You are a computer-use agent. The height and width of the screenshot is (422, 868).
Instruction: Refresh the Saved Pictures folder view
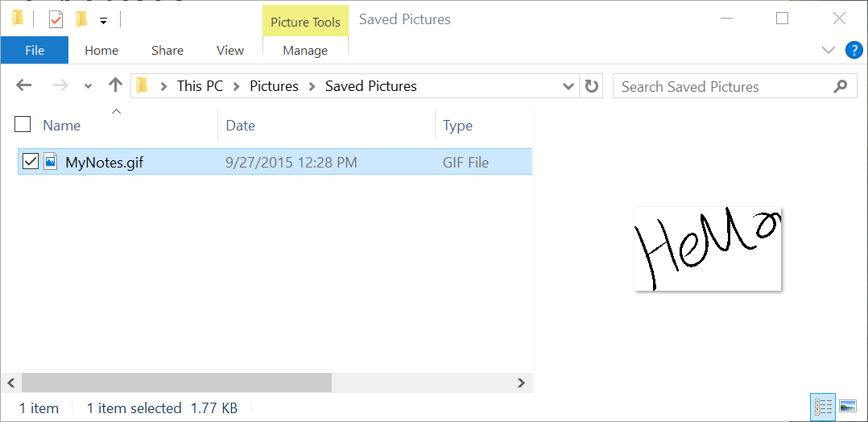point(591,86)
